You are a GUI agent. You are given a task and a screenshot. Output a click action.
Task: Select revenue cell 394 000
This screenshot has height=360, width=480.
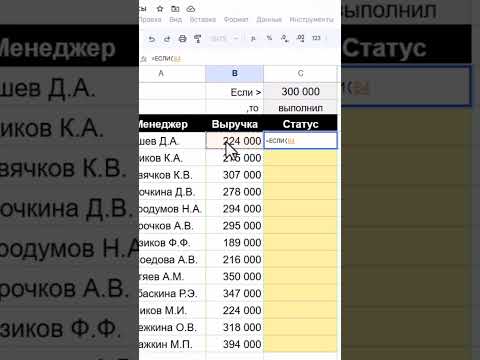234,344
